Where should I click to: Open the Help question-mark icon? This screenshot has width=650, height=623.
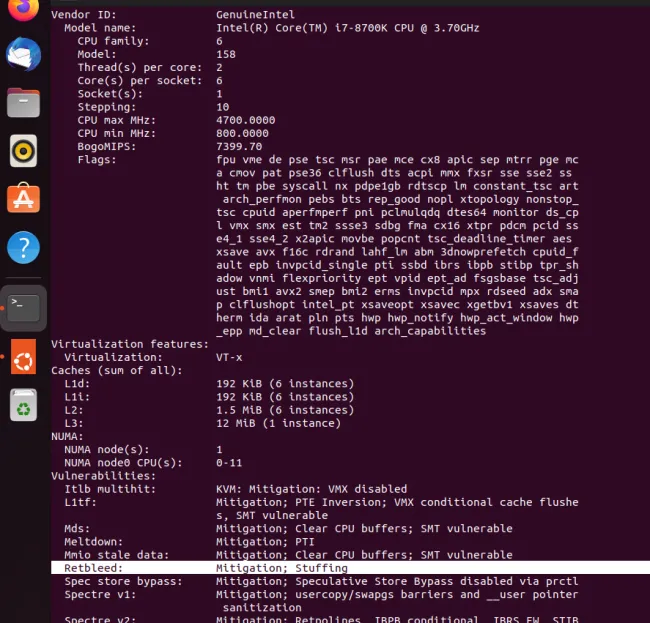coord(23,247)
